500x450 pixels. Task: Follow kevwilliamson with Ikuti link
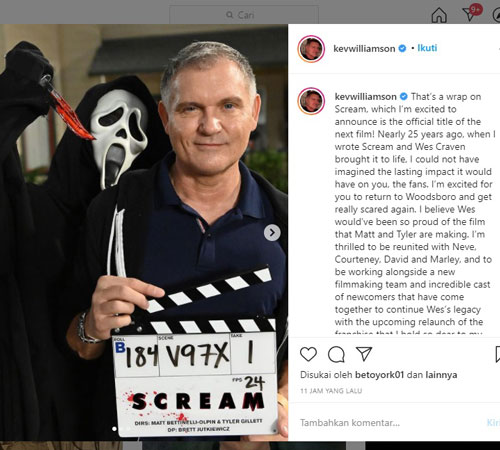(x=427, y=48)
